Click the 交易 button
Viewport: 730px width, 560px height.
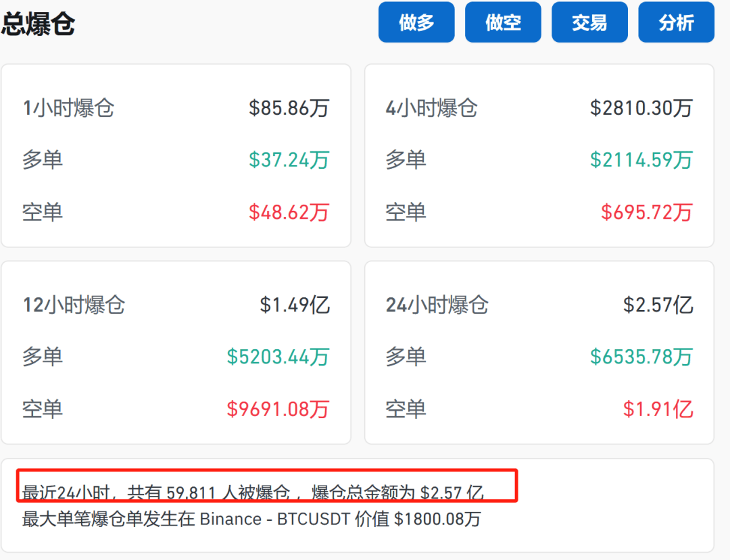coord(589,22)
